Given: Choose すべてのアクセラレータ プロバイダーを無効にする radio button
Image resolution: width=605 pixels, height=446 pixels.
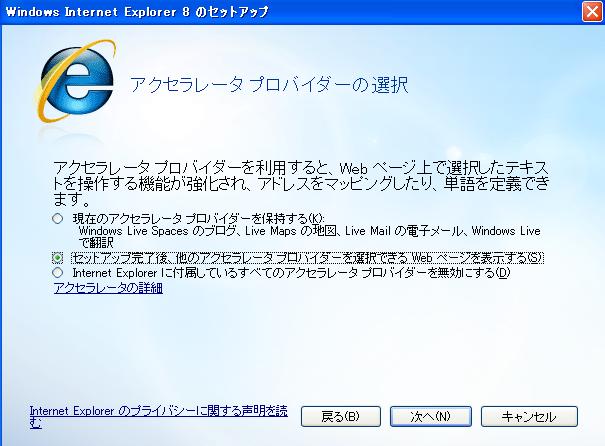Looking at the screenshot, I should click(x=57, y=273).
